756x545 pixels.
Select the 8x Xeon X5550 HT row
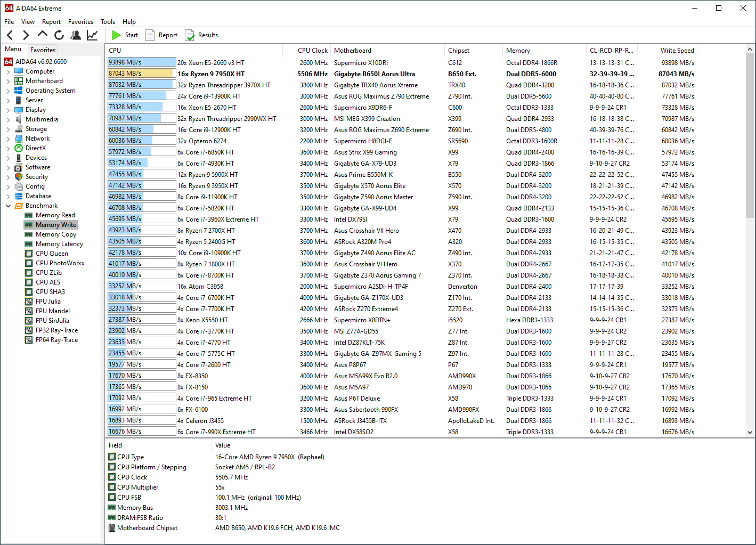point(402,320)
